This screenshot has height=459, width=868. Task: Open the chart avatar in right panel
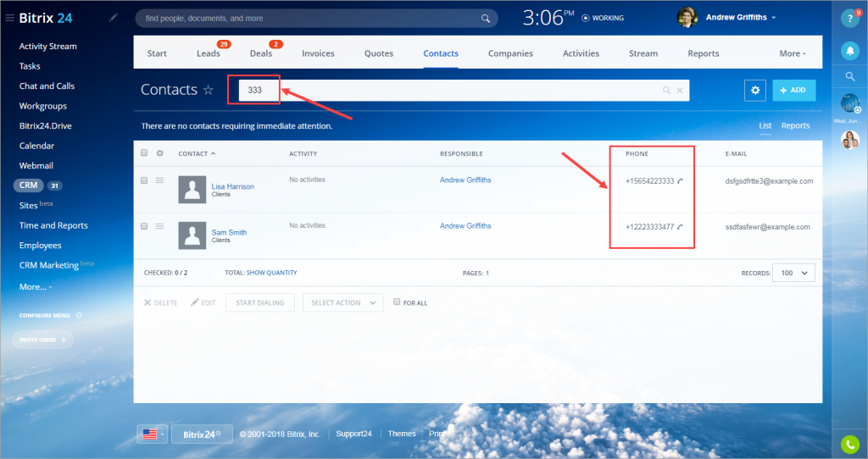tap(849, 102)
